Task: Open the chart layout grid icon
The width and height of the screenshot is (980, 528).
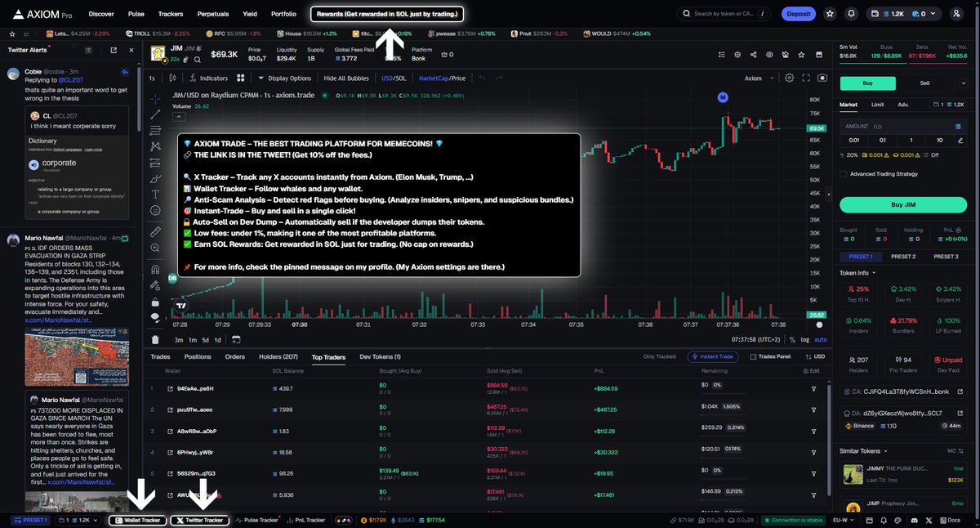Action: pos(241,78)
